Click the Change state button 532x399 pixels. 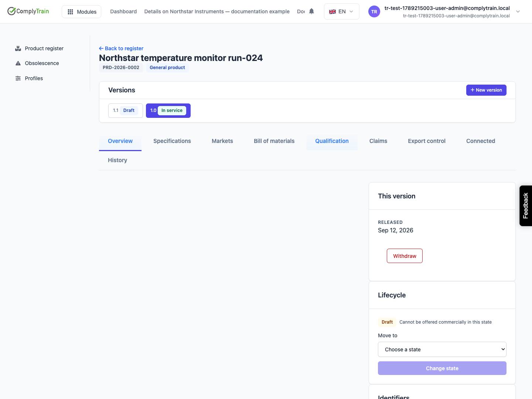pos(442,368)
